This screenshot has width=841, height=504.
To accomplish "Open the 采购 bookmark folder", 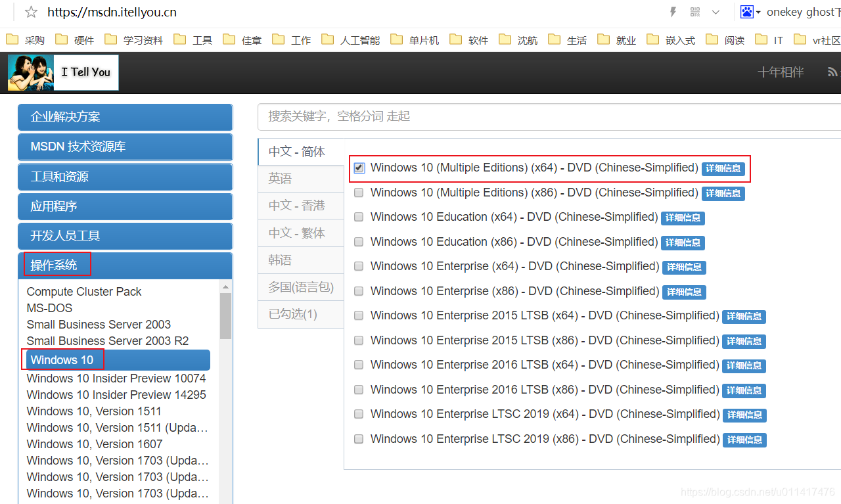I will pos(26,40).
